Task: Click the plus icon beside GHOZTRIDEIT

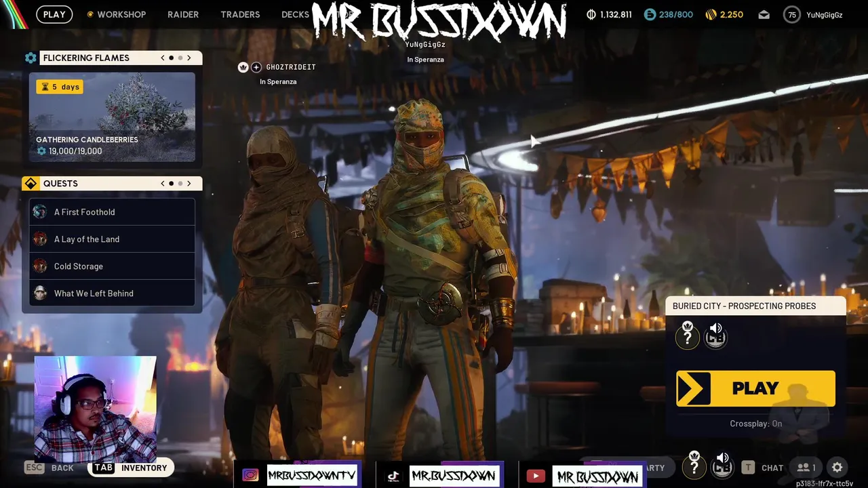Action: click(256, 67)
